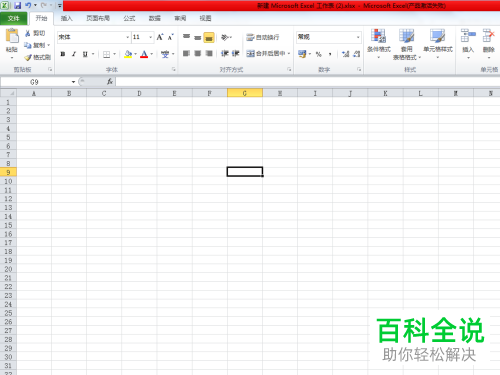
Task: Open the font name dropdown
Action: [x=127, y=37]
